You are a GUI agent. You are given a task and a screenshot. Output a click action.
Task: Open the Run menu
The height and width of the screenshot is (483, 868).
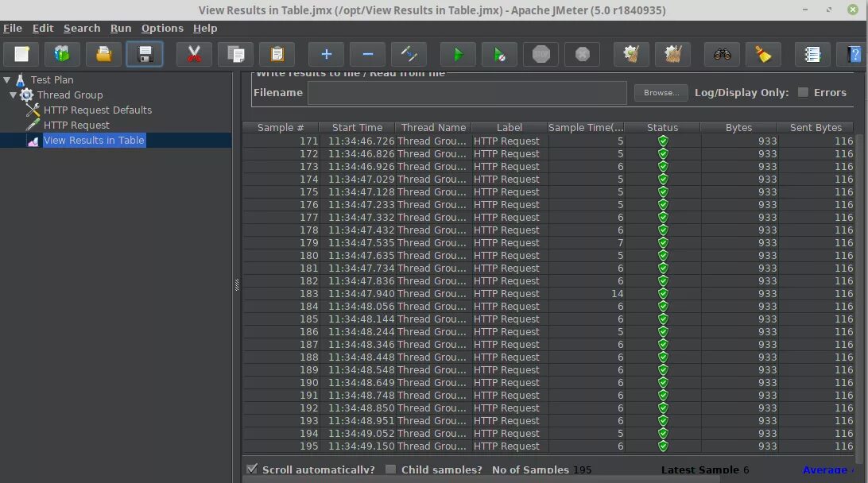tap(121, 29)
